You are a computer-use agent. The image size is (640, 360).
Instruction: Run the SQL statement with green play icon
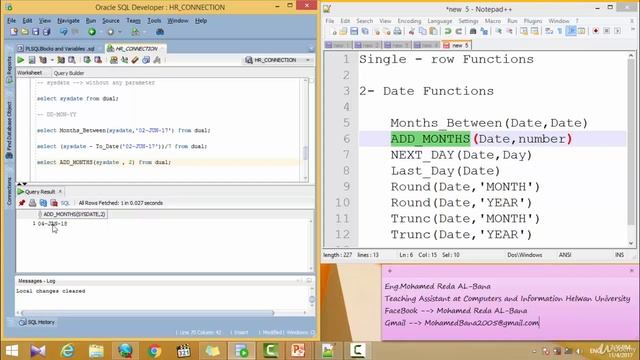pyautogui.click(x=20, y=60)
